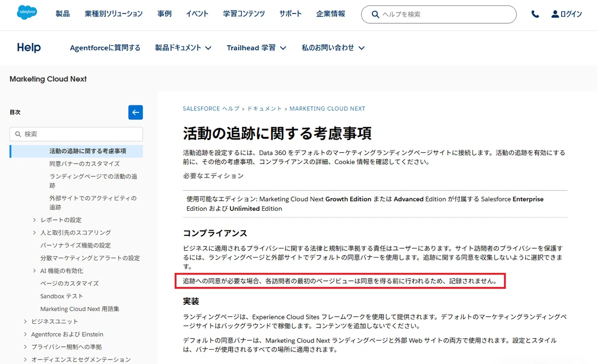Open ビジネスユニット topic label
The height and width of the screenshot is (364, 597).
tap(55, 322)
